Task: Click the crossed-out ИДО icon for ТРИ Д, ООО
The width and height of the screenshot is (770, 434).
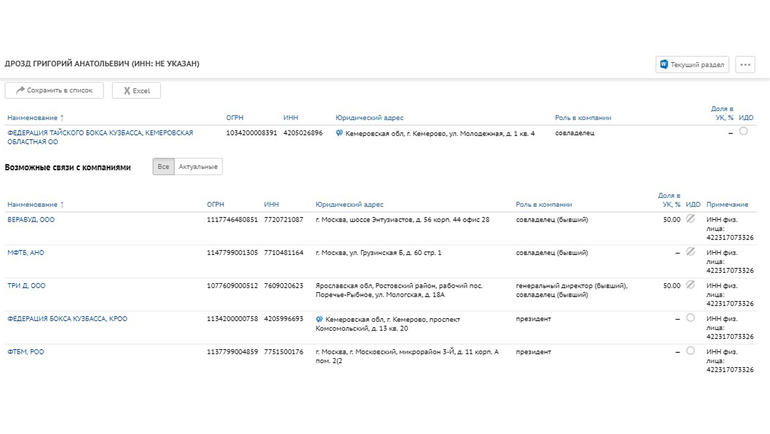Action: (690, 285)
